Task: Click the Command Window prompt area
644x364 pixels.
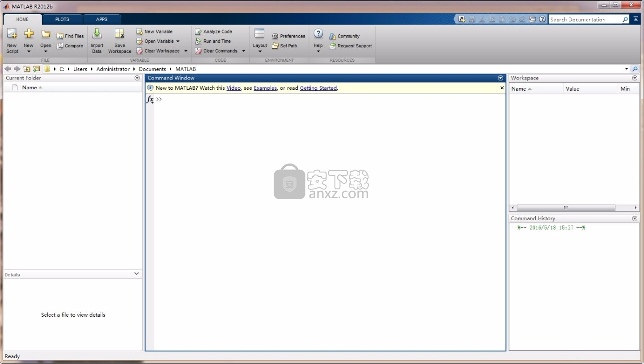Action: click(330, 222)
